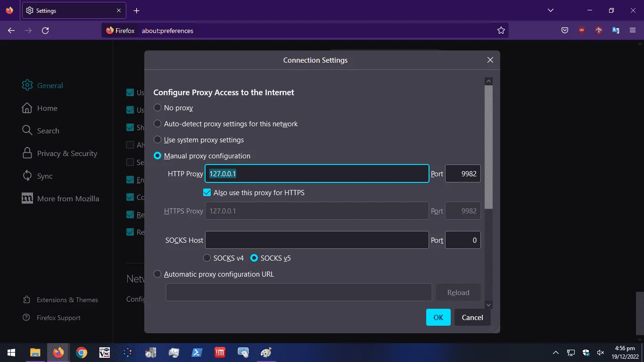The width and height of the screenshot is (644, 362).
Task: Select No proxy option
Action: [157, 108]
